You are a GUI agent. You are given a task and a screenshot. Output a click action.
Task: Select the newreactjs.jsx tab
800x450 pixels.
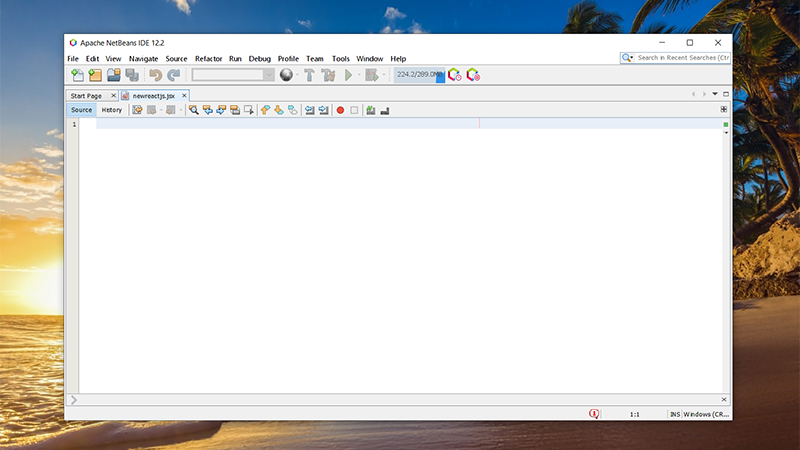(x=154, y=95)
